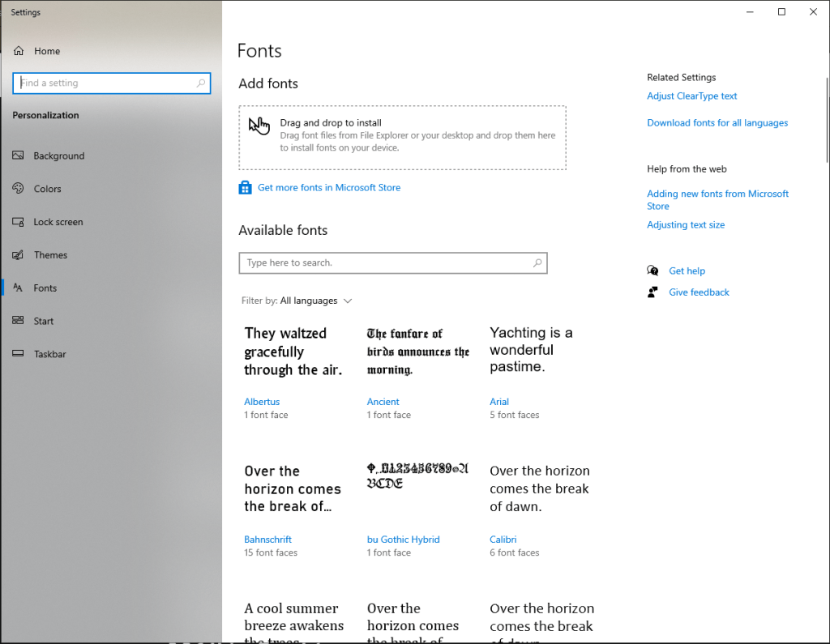Select Fonts in the Personalization menu

(45, 288)
